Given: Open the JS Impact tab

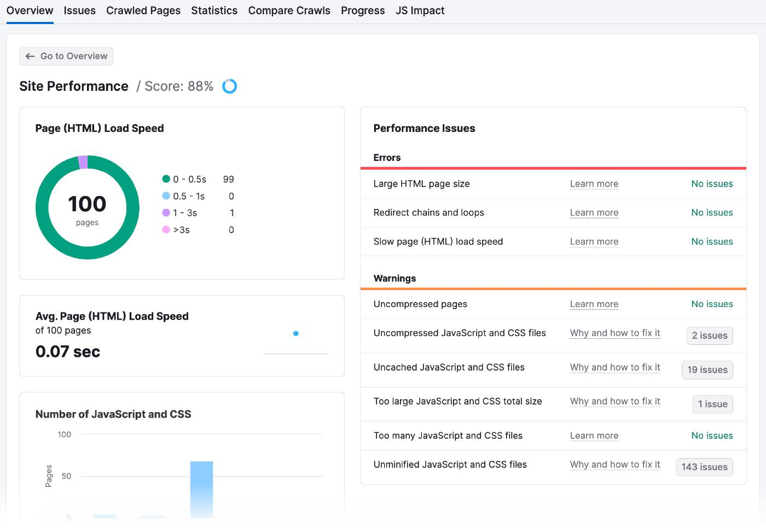Looking at the screenshot, I should pyautogui.click(x=420, y=11).
